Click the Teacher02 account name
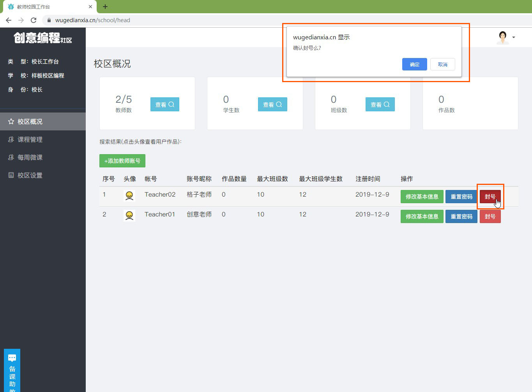Screen dimensions: 532x392 pyautogui.click(x=160, y=194)
